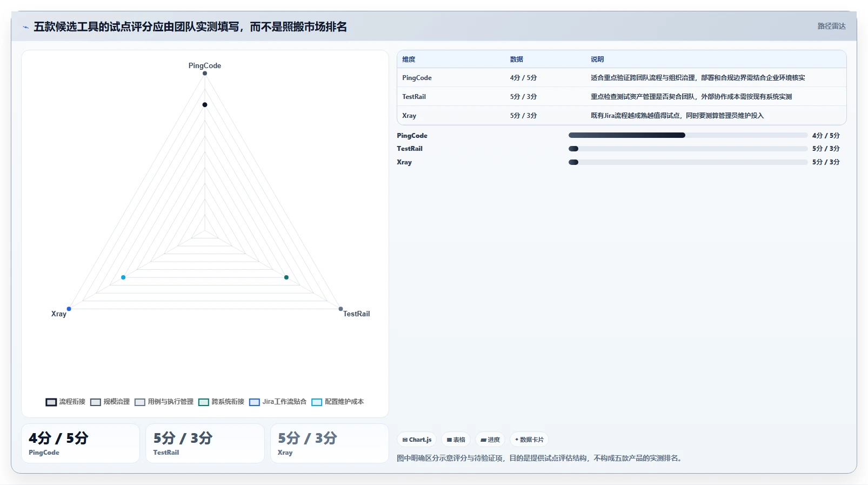Click the TestRail axis label on radar
Image resolution: width=868 pixels, height=485 pixels.
357,314
